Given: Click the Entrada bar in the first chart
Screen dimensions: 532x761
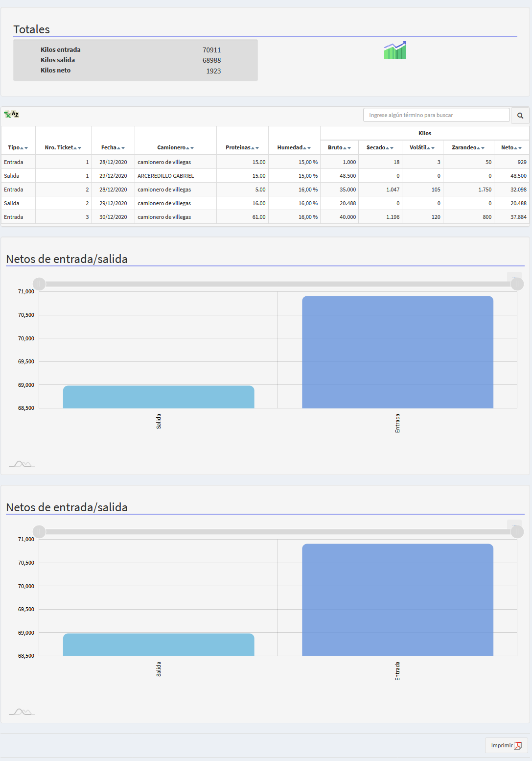Looking at the screenshot, I should coord(397,352).
